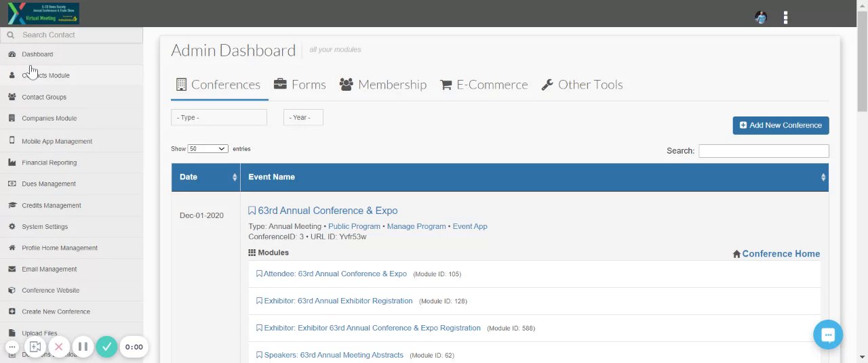The height and width of the screenshot is (363, 868).
Task: Click the Email Management envelope icon
Action: 12,269
